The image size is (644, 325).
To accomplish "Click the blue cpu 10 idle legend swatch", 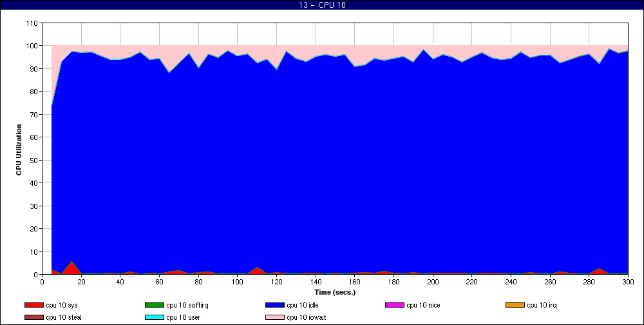I will point(275,305).
